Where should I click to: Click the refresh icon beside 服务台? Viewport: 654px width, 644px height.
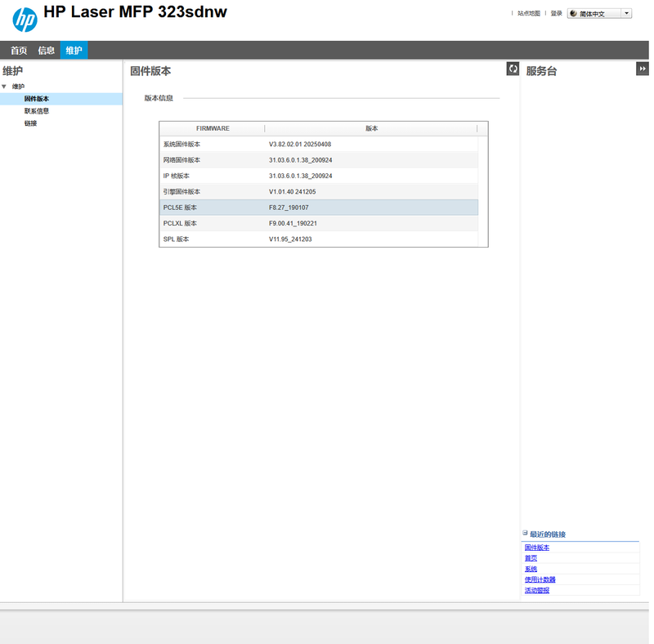coord(513,69)
